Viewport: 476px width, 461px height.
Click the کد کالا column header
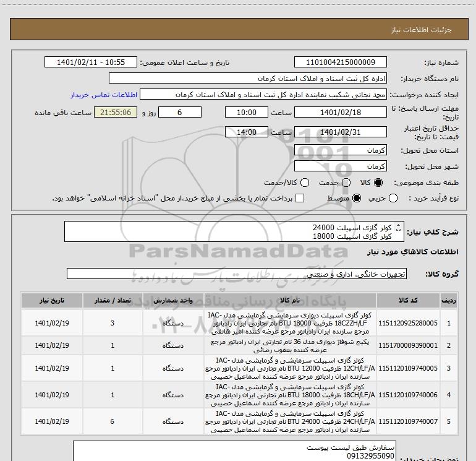coord(408,300)
